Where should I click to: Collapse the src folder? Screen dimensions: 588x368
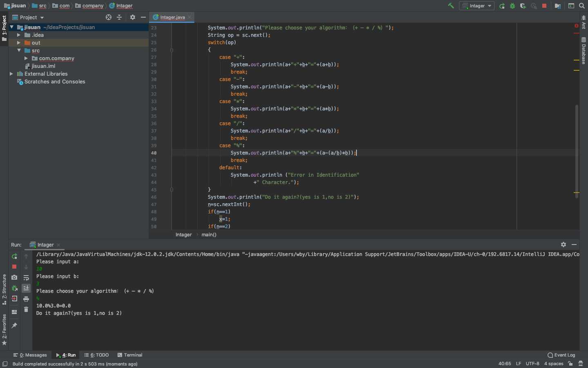[x=19, y=50]
